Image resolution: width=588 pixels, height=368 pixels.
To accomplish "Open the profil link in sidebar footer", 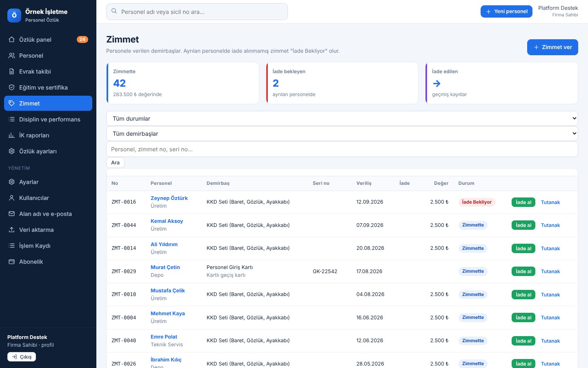I will pyautogui.click(x=48, y=345).
